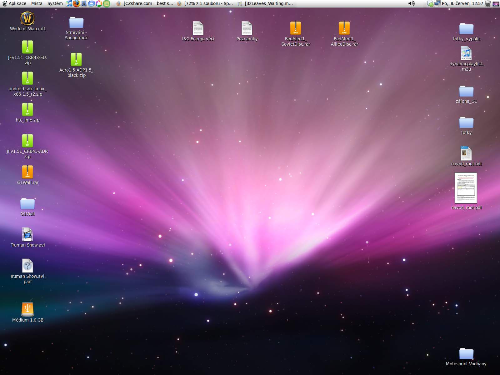The height and width of the screenshot is (375, 500).
Task: Click the volume speaker icon in panel
Action: pyautogui.click(x=411, y=3)
